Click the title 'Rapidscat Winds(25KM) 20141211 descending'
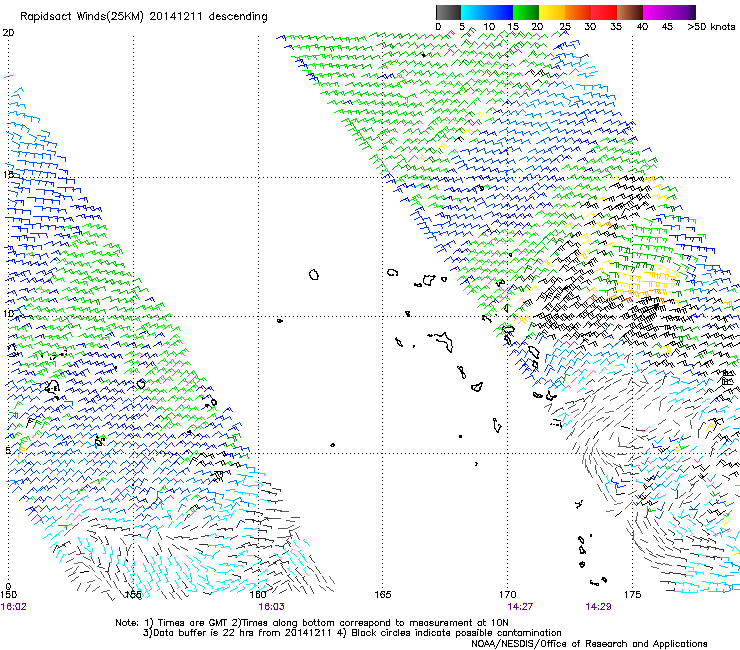 click(143, 17)
